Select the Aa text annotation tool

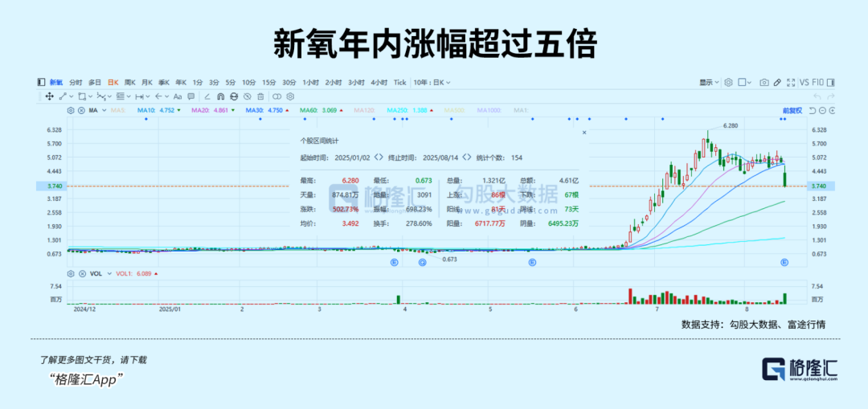pyautogui.click(x=178, y=96)
